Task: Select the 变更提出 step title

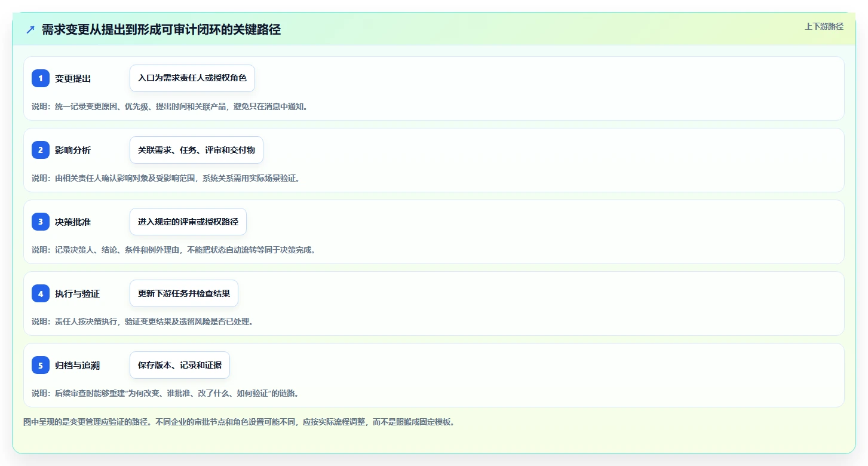Action: click(x=73, y=79)
